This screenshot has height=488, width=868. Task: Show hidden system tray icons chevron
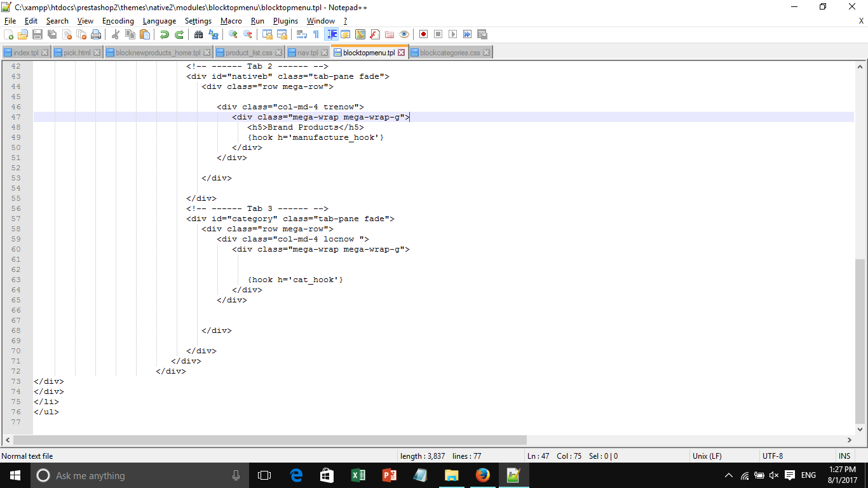728,475
